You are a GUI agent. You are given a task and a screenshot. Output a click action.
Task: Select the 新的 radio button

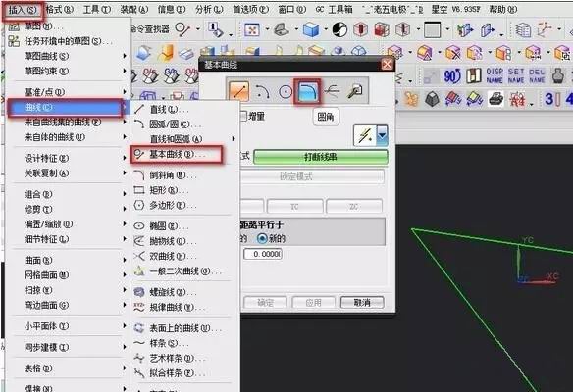262,239
